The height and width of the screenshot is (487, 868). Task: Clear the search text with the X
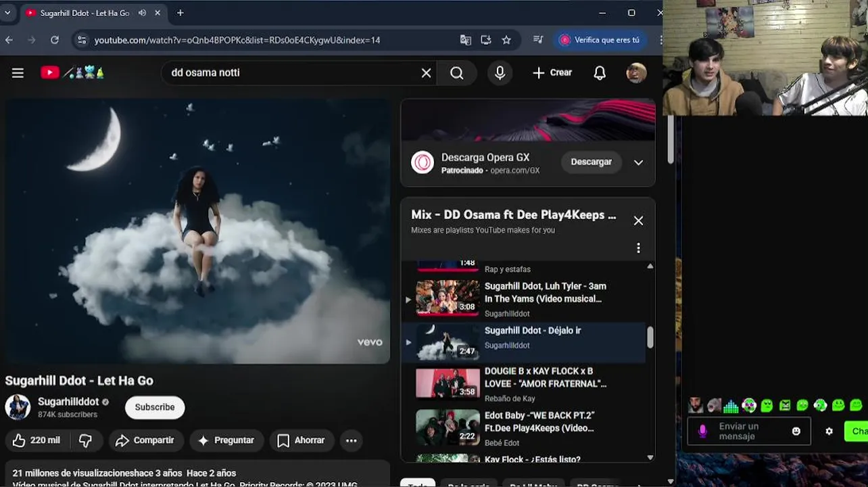(426, 73)
